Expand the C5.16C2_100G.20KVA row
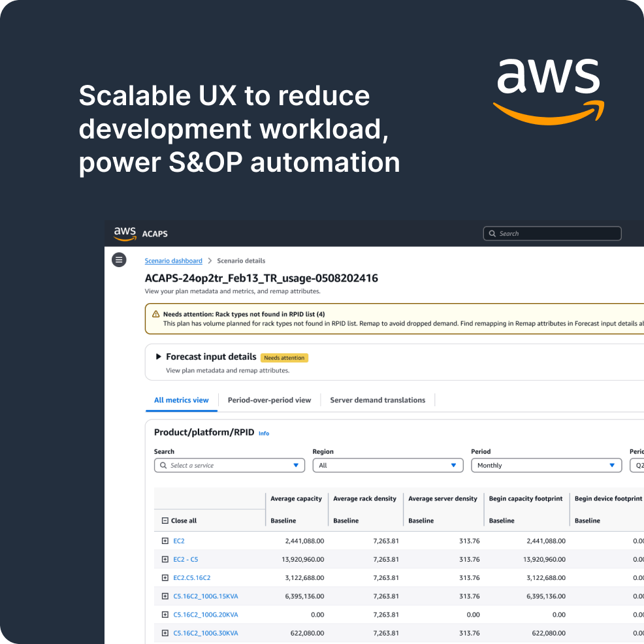Image resolution: width=644 pixels, height=644 pixels. tap(165, 615)
